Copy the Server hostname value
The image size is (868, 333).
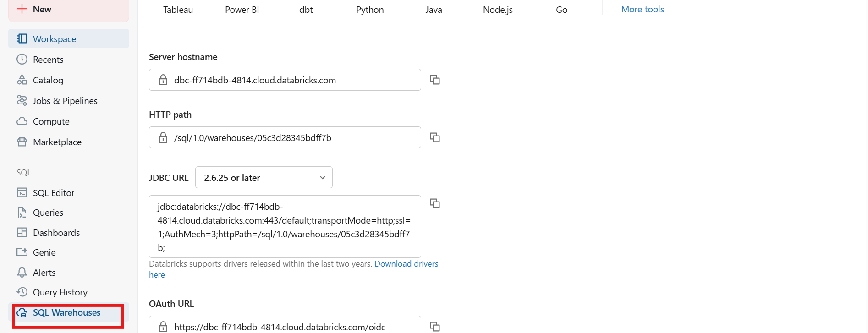[x=434, y=80]
